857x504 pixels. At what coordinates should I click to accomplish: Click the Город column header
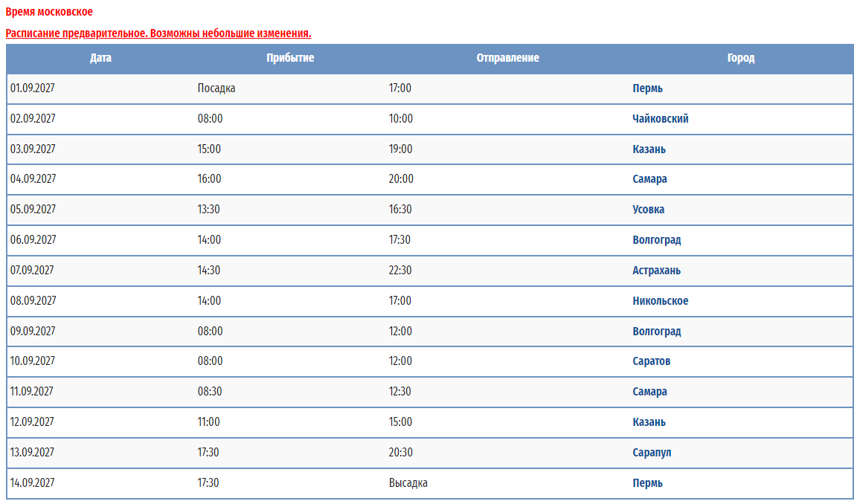(x=741, y=58)
